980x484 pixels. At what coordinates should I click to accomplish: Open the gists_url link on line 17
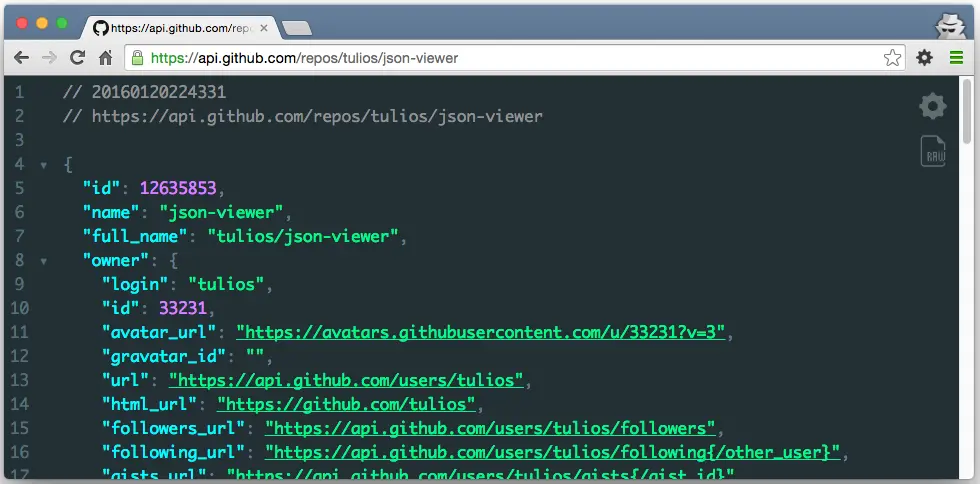(x=480, y=473)
